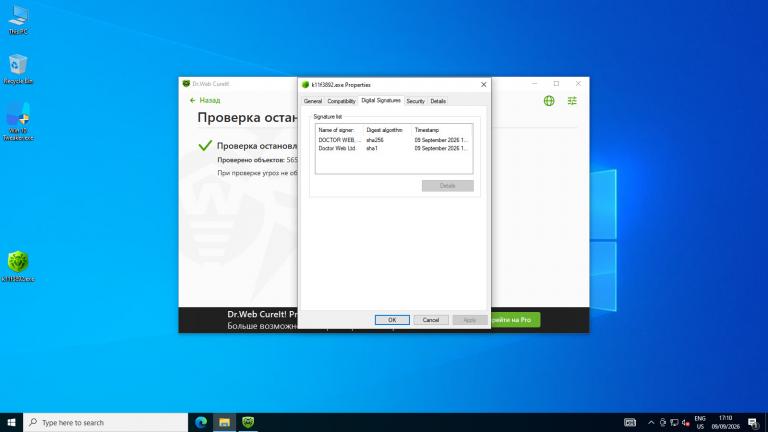Switch to the Security tab
Viewport: 768px width, 432px height.
(415, 101)
